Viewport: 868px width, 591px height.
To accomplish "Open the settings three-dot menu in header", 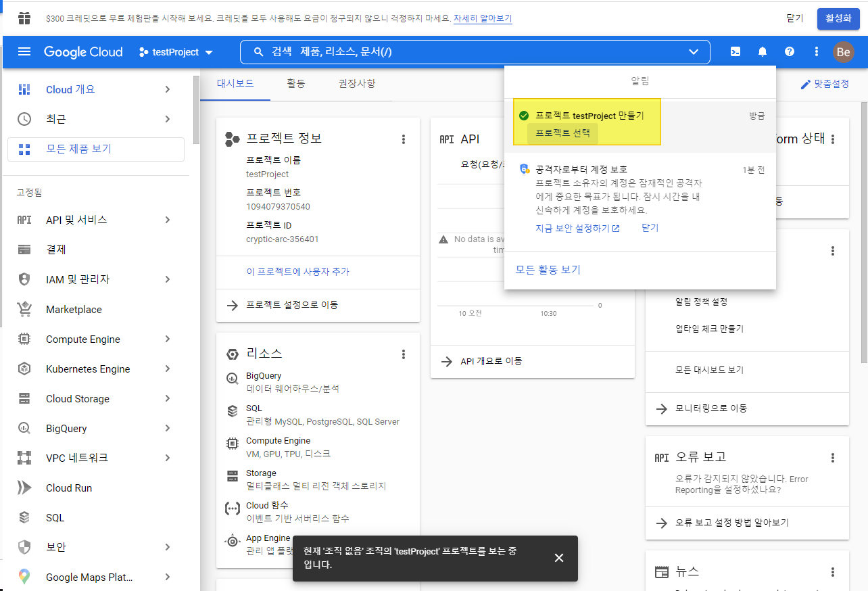I will pos(817,52).
